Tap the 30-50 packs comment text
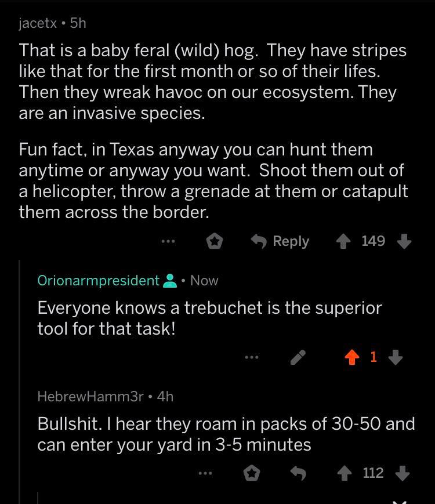This screenshot has width=435, height=504. click(x=226, y=434)
